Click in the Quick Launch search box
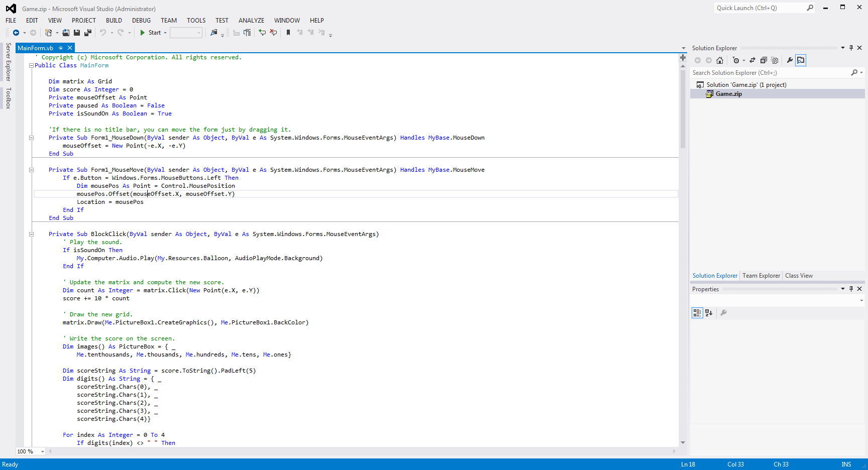Viewport: 868px width, 470px height. [759, 8]
